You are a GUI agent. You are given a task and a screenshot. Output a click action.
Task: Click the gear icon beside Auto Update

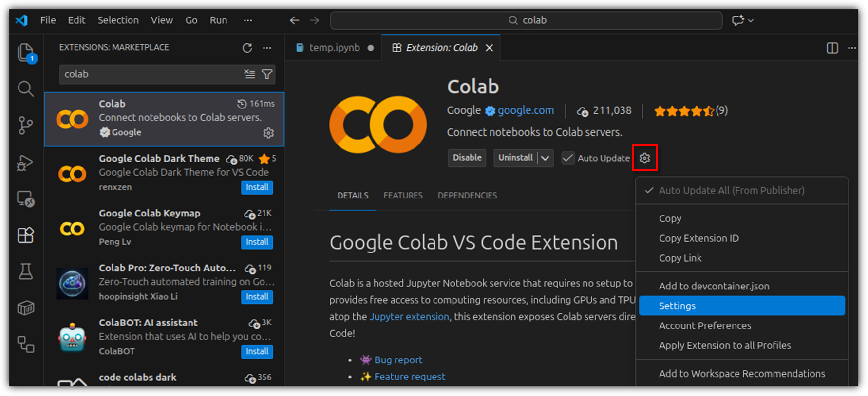point(645,158)
